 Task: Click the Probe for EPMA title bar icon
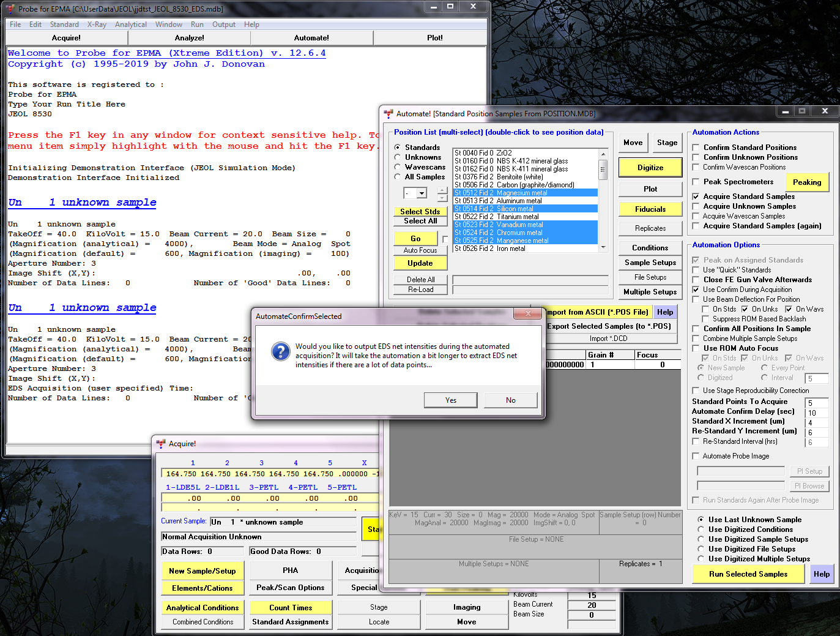(x=10, y=9)
